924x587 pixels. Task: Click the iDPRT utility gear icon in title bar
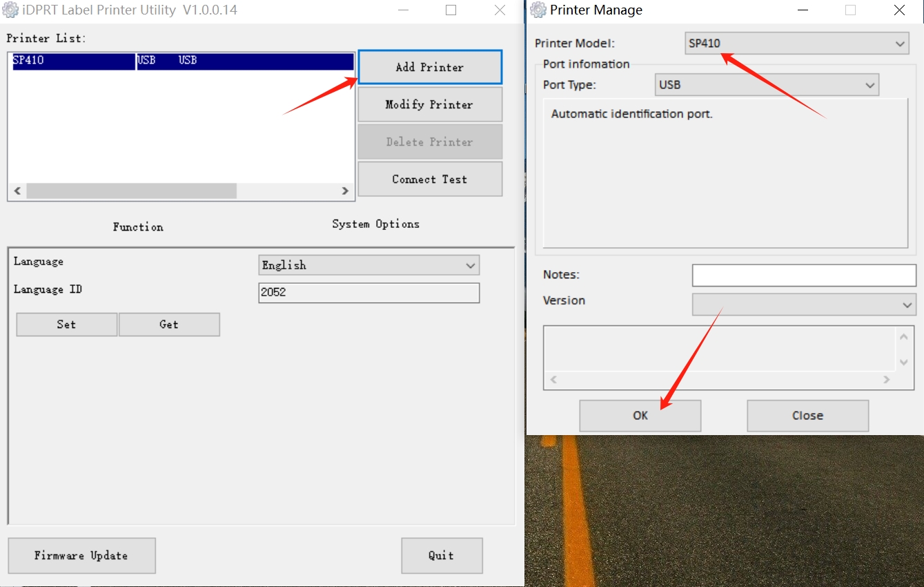(x=10, y=10)
